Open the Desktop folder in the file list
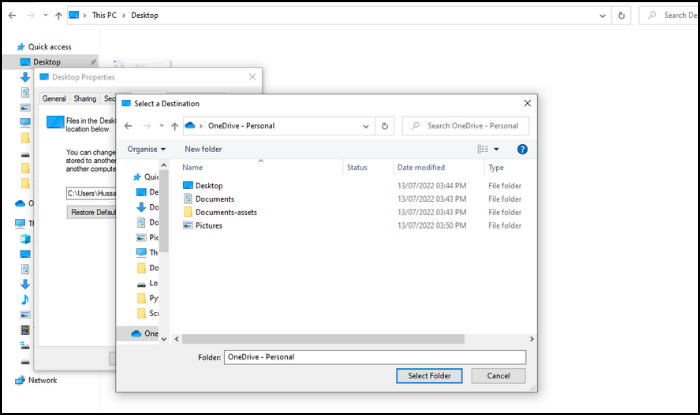 click(208, 186)
